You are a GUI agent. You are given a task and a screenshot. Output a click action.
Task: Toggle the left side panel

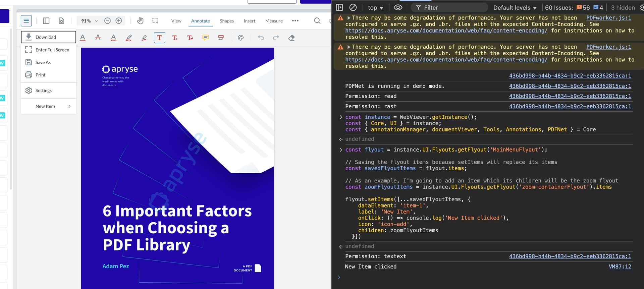click(46, 21)
